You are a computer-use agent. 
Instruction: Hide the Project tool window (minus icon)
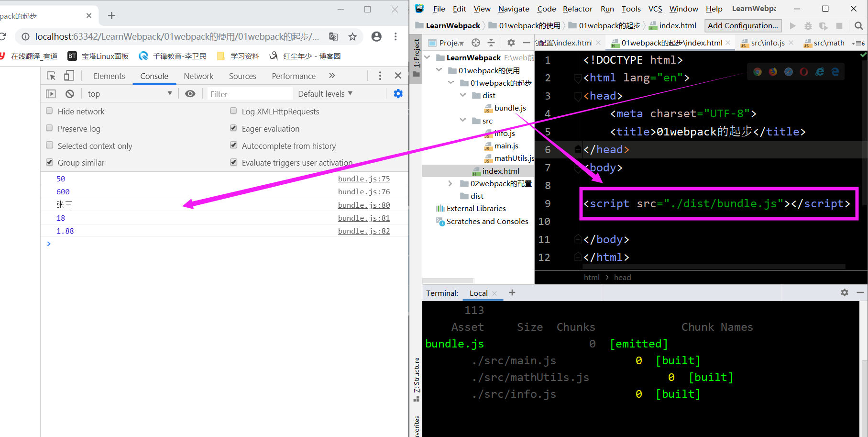pyautogui.click(x=527, y=43)
